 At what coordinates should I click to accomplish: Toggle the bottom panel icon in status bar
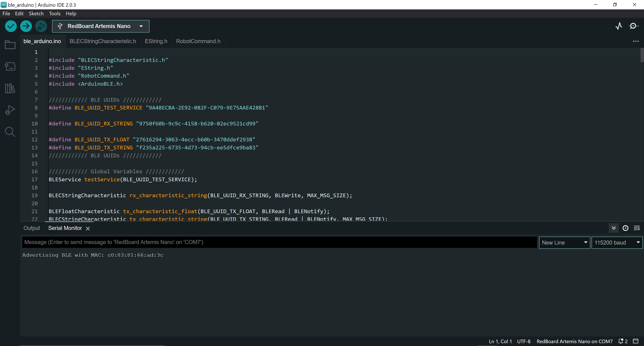(x=635, y=341)
